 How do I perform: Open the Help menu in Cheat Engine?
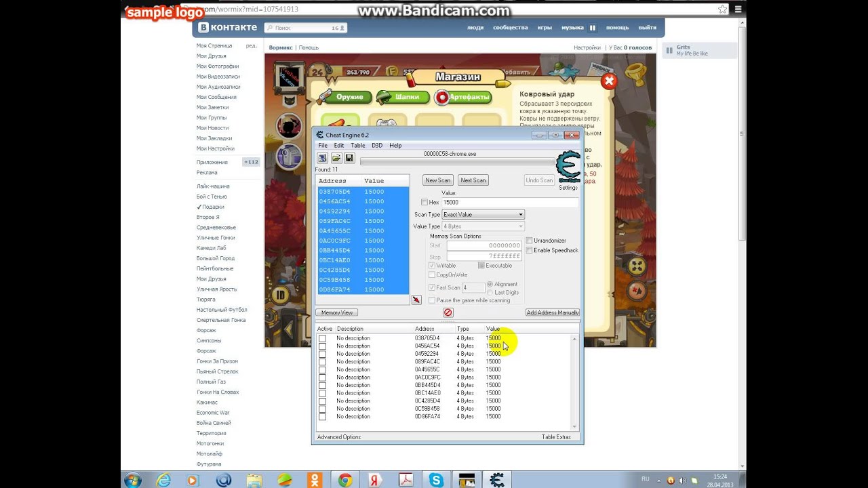(x=395, y=145)
